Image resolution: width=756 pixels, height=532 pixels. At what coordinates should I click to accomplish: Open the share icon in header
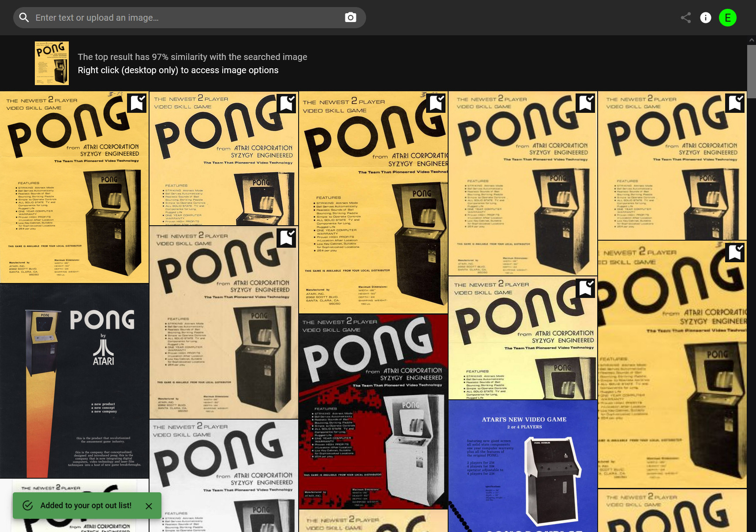(686, 18)
